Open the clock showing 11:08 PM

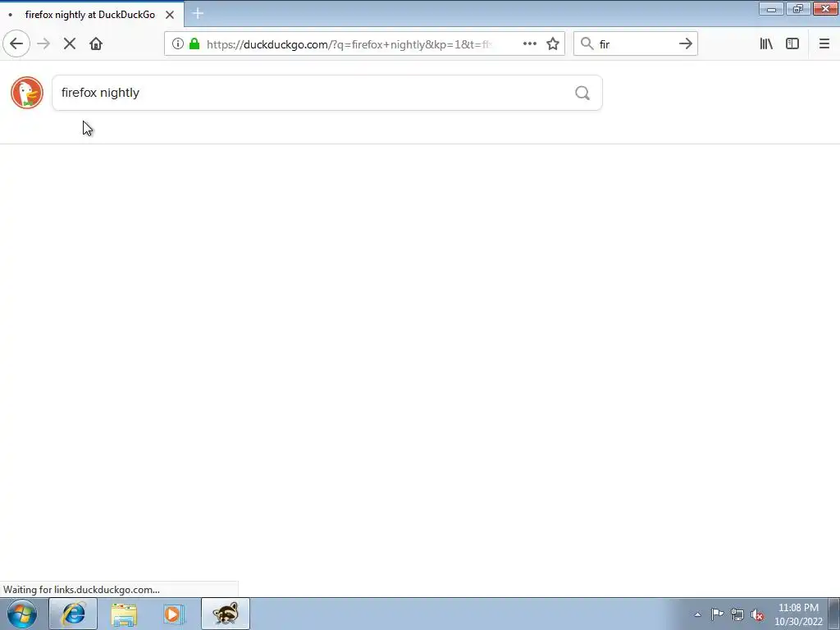click(798, 614)
